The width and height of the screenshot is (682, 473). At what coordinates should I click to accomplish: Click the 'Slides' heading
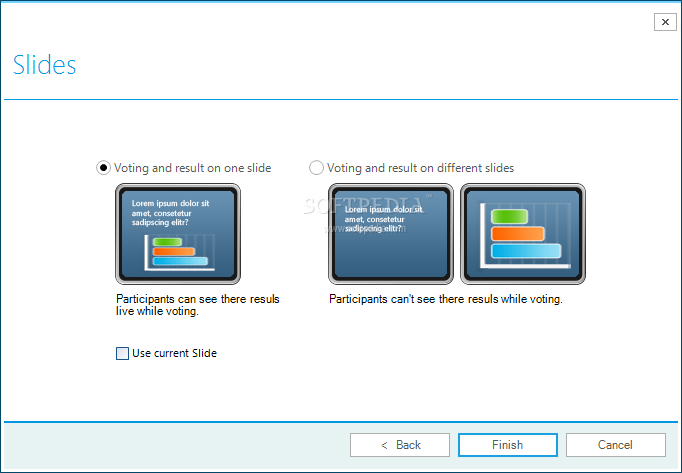(x=44, y=65)
